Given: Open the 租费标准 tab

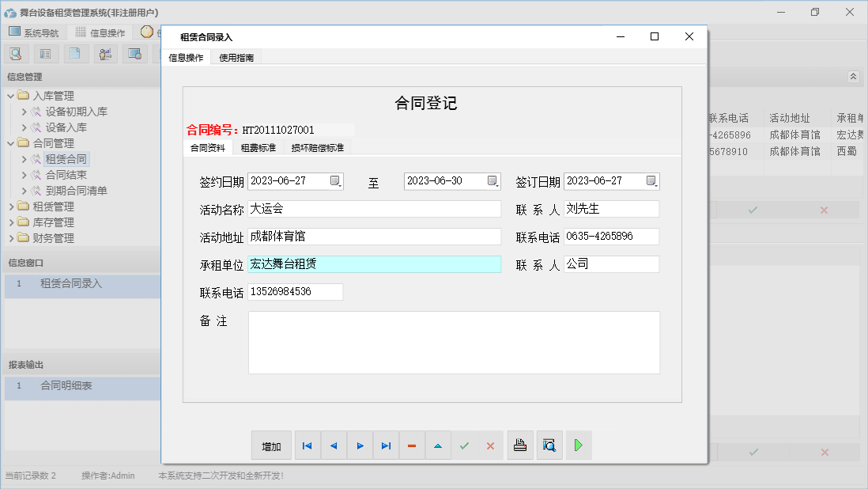Looking at the screenshot, I should tap(259, 147).
